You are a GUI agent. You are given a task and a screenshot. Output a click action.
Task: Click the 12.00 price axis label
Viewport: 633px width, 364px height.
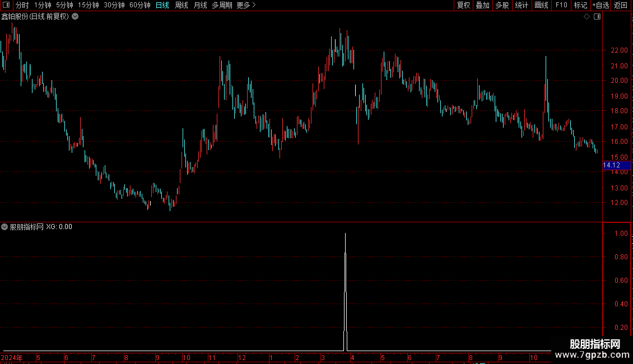tap(619, 203)
